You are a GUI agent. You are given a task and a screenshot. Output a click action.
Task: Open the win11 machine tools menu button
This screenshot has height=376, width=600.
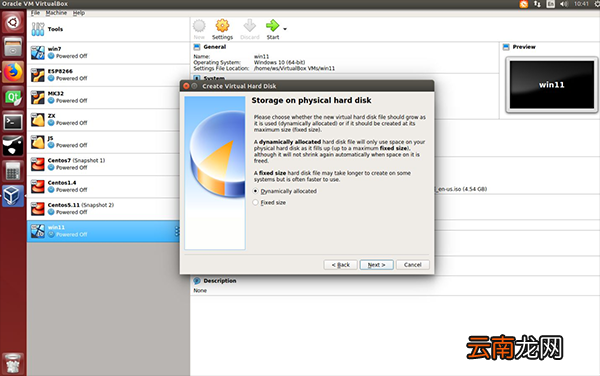[x=177, y=231]
